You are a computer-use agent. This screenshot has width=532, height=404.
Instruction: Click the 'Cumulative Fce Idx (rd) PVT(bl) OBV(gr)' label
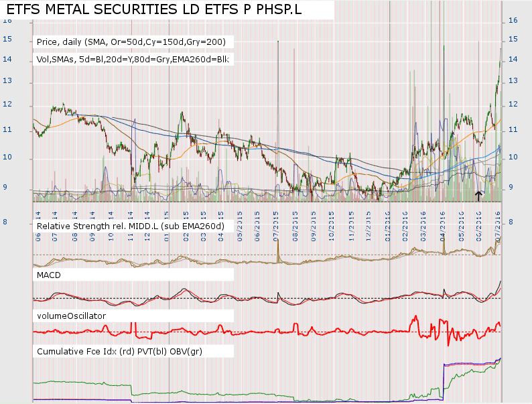coord(119,352)
